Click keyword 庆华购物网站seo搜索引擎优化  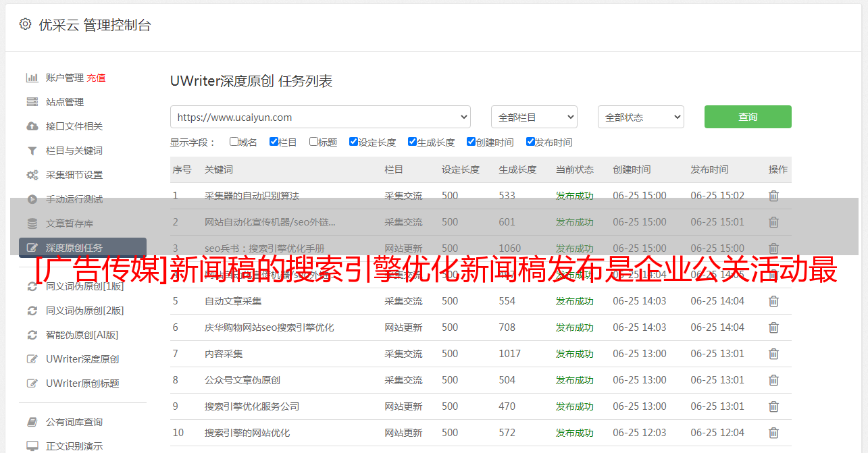[x=270, y=327]
